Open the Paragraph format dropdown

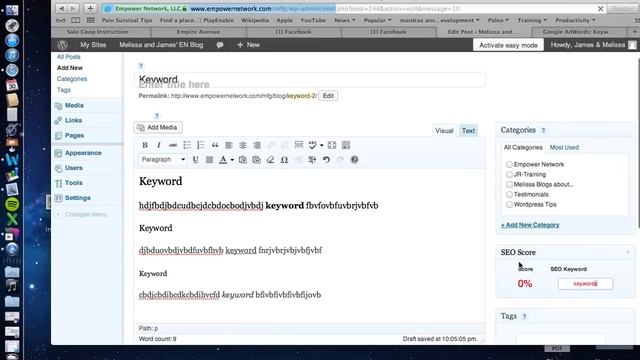click(x=163, y=160)
